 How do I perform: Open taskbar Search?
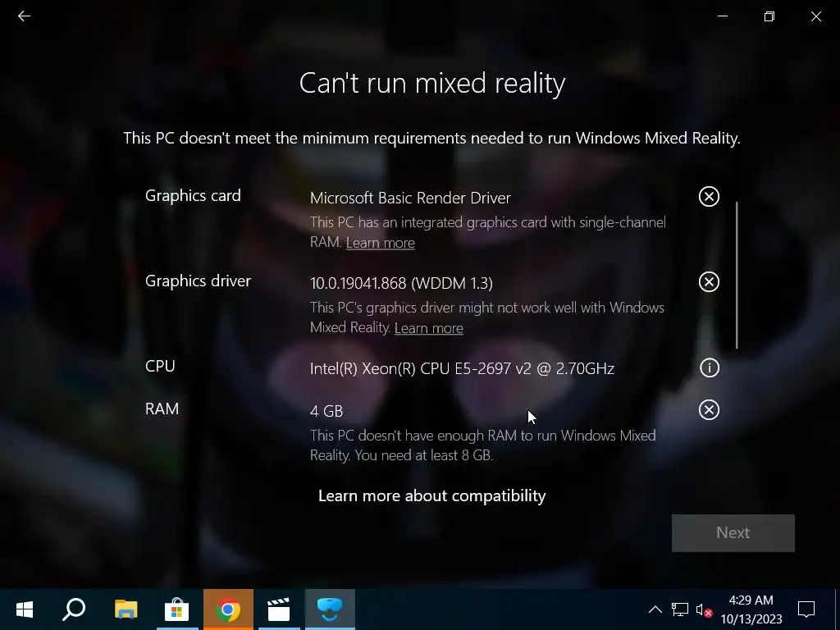(74, 609)
